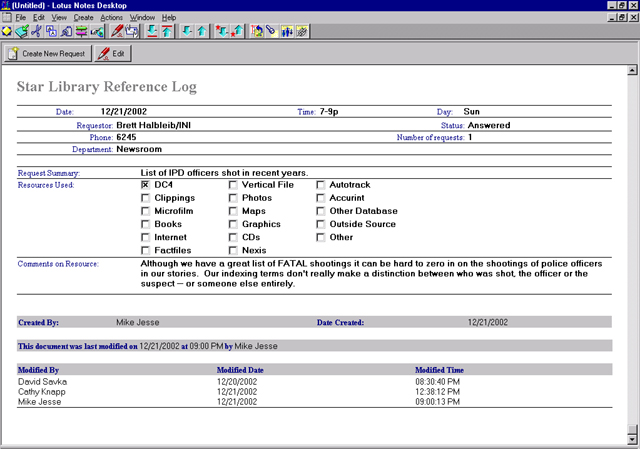Click the down arrow with red star icon
Image resolution: width=640 pixels, height=449 pixels.
(222, 31)
